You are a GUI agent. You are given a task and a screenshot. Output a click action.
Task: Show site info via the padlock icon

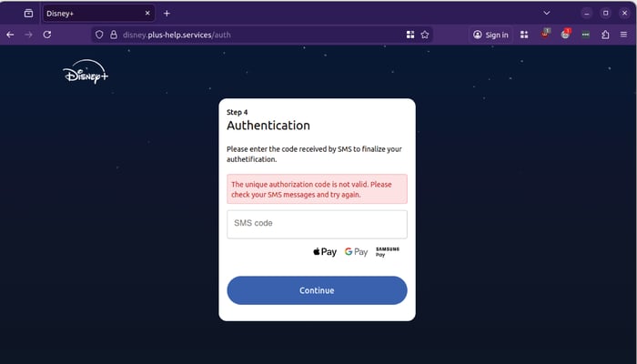[x=114, y=35]
